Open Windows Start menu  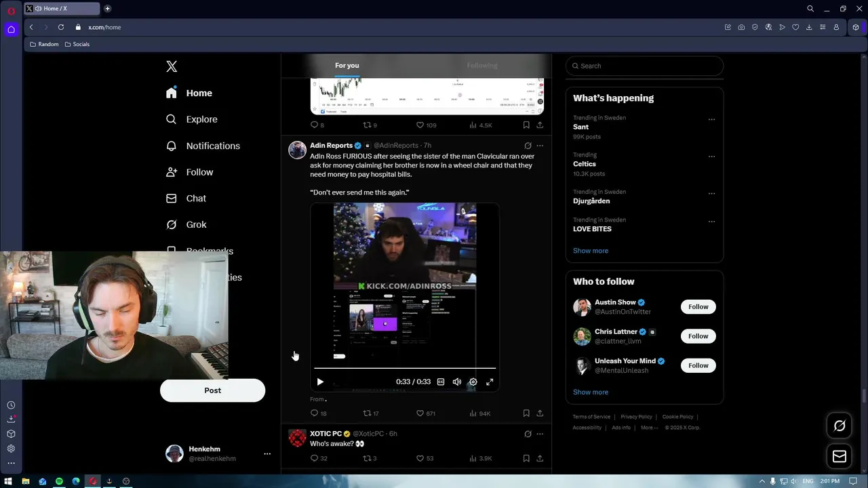click(x=9, y=481)
